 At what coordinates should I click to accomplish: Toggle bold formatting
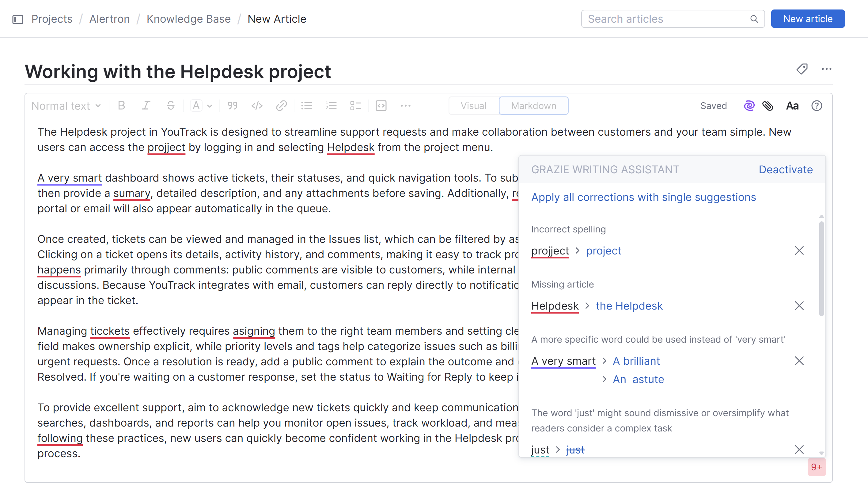click(x=122, y=105)
